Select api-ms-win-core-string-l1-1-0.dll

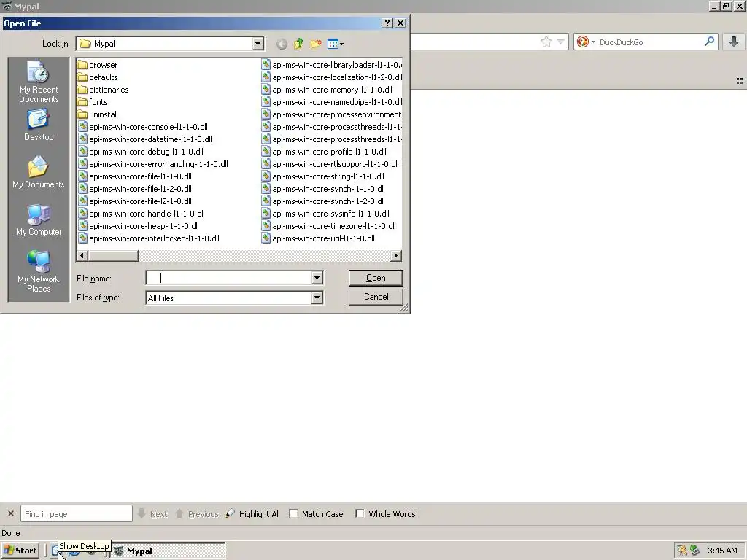tap(323, 176)
